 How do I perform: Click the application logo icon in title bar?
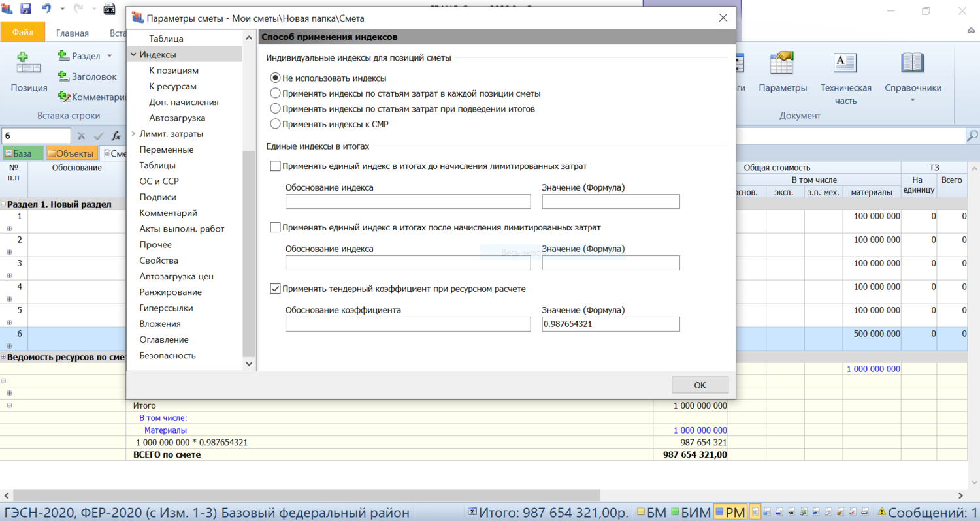7,9
